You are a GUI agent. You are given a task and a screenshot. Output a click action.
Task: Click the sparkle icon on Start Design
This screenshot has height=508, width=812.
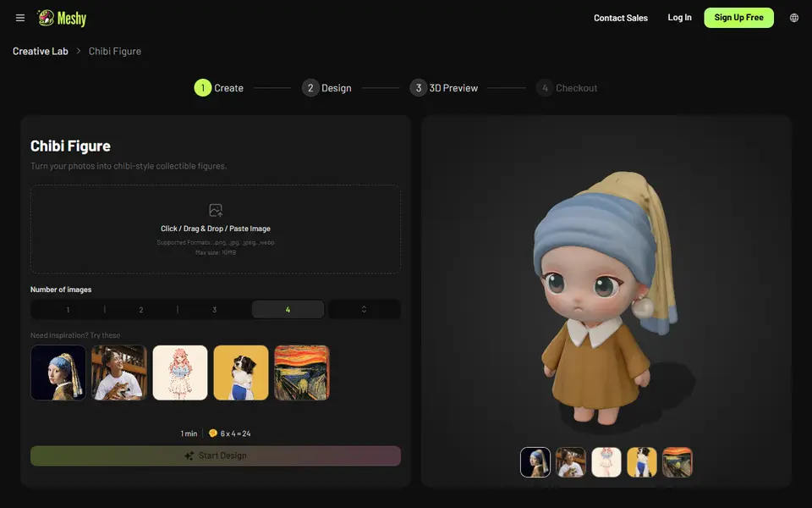189,456
